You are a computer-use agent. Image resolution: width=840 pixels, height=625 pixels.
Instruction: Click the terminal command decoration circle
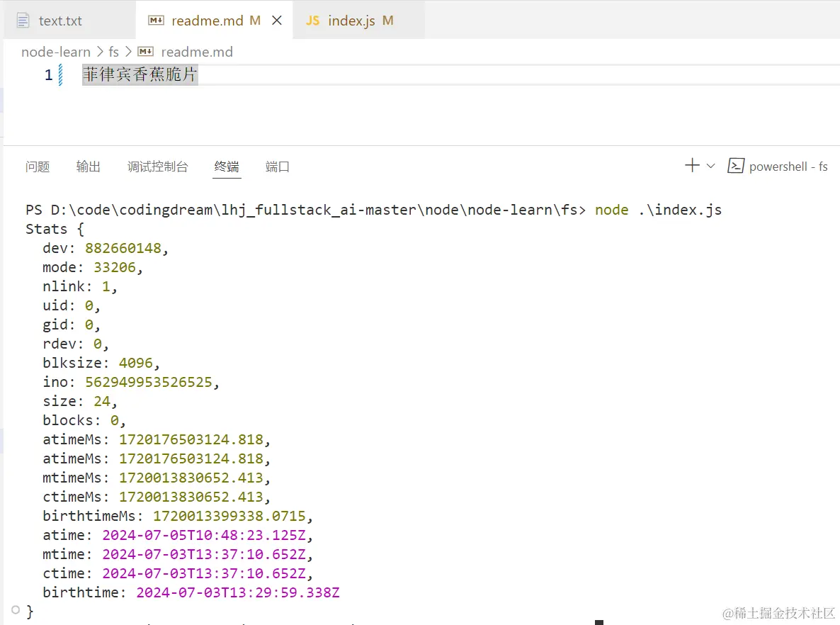(x=16, y=609)
